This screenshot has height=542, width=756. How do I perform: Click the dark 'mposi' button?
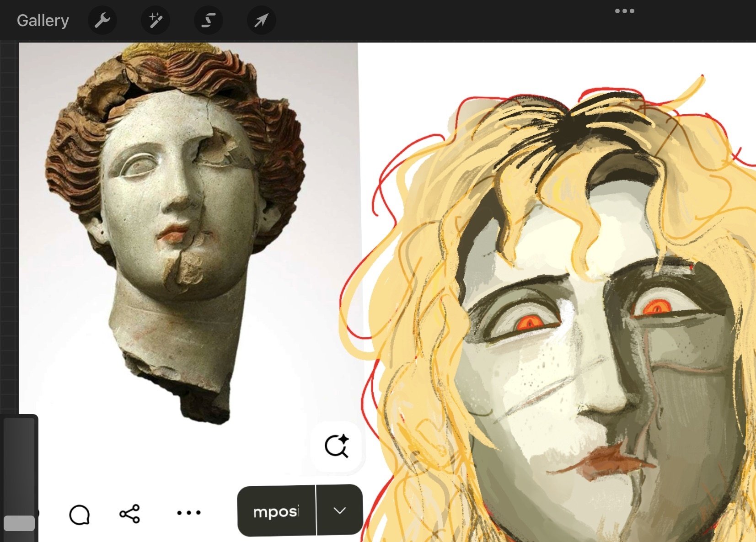[276, 511]
